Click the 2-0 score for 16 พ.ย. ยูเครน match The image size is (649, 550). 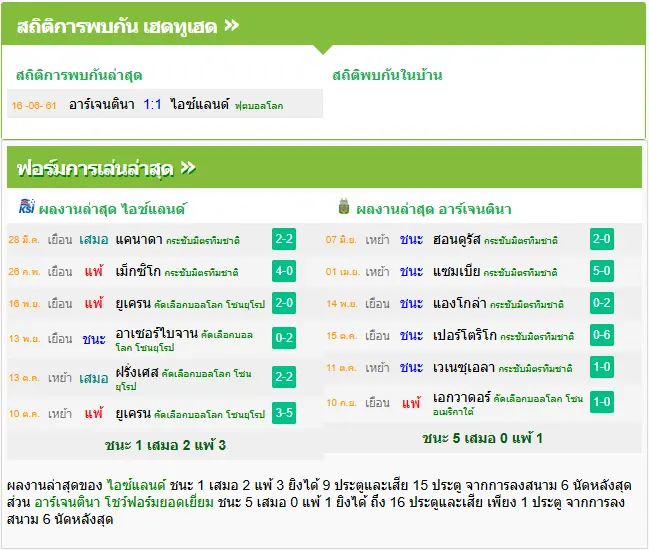coord(284,303)
